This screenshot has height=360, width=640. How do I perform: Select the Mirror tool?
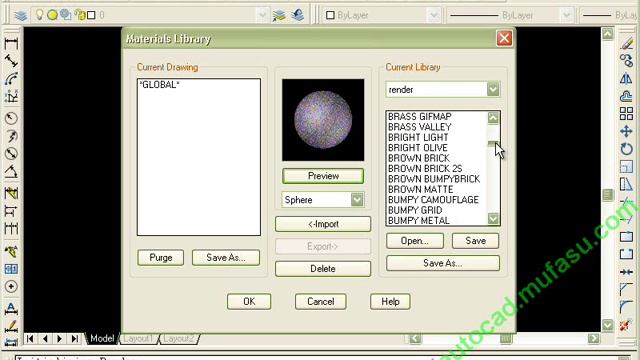coord(627,78)
